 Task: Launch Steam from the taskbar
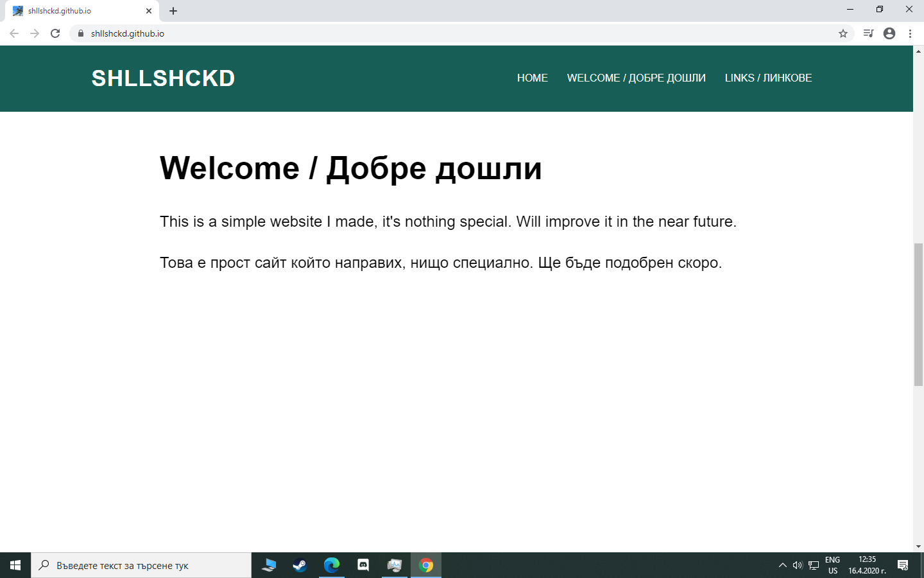tap(300, 565)
